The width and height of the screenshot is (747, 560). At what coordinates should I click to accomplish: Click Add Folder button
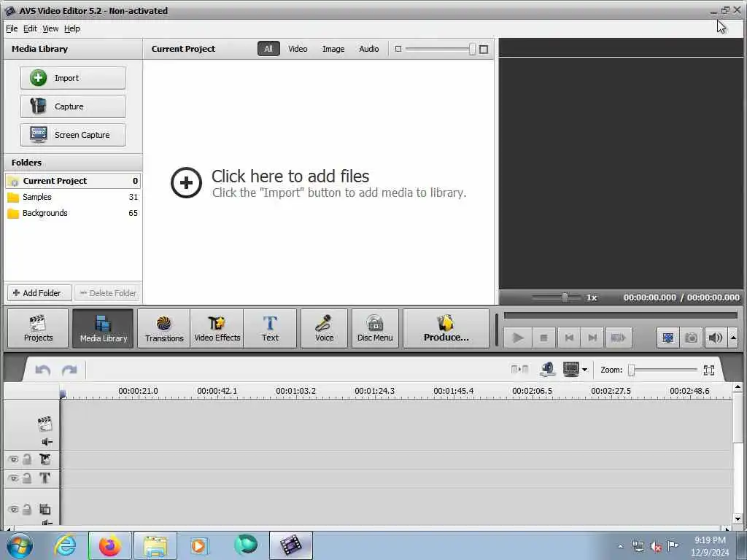(39, 293)
